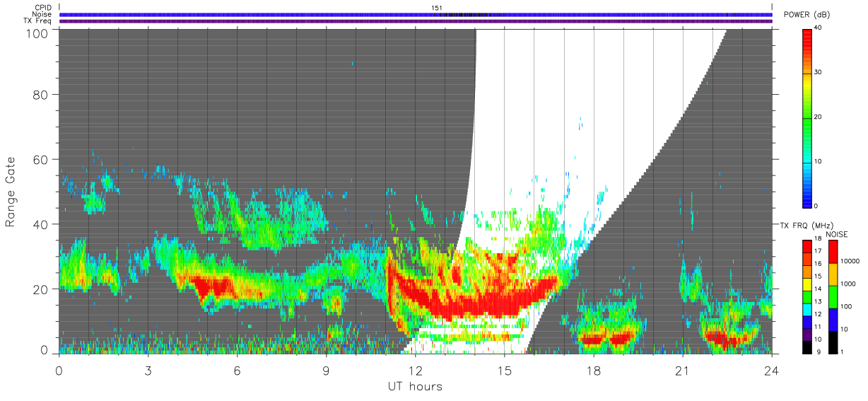Viewport: 868px width, 401px height.
Task: Click the 21 tick on UT hours axis
Action: [x=682, y=371]
